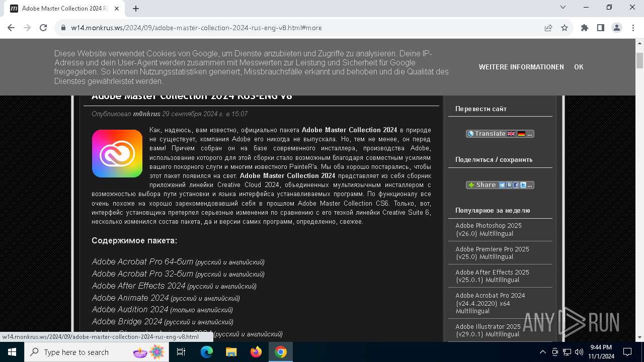
Task: Click the page vertical scrollbar thumb
Action: point(639,60)
